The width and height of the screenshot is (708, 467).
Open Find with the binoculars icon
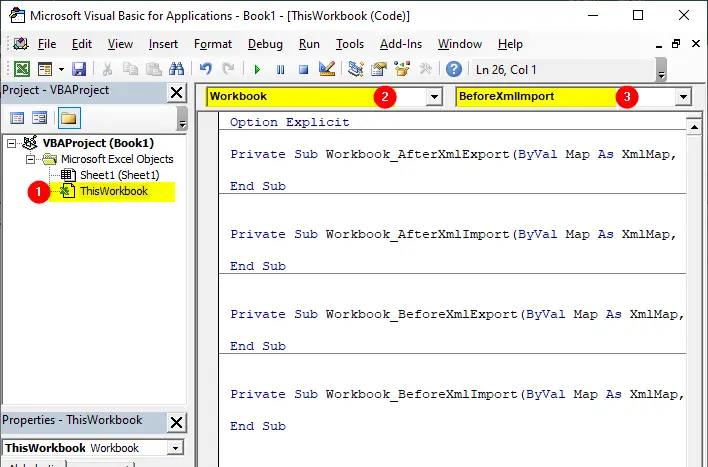(x=177, y=69)
